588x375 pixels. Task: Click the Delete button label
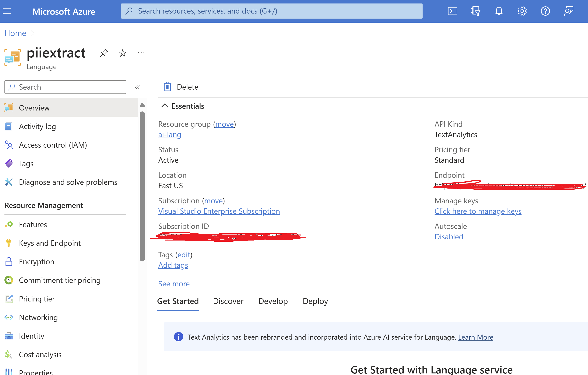tap(187, 87)
